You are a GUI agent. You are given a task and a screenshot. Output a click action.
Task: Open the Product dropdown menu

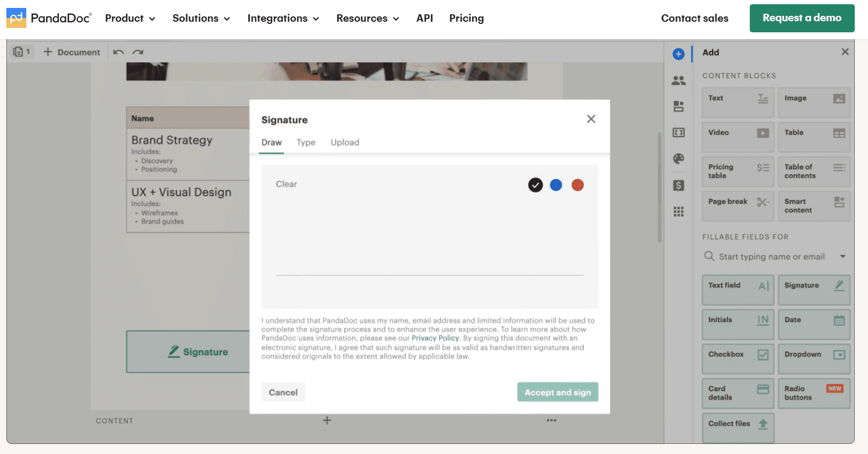click(x=130, y=18)
